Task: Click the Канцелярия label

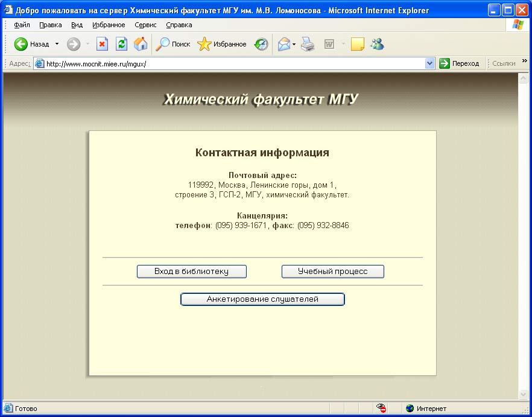Action: pos(262,215)
